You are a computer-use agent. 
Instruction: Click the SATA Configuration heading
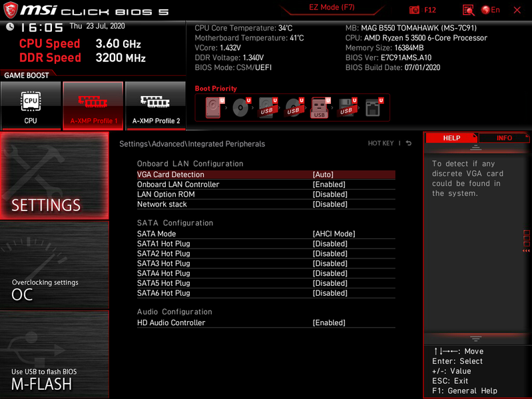pos(175,223)
